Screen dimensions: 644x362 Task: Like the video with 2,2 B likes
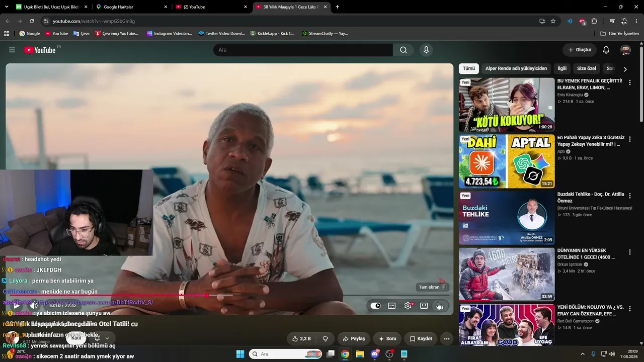coord(302,339)
